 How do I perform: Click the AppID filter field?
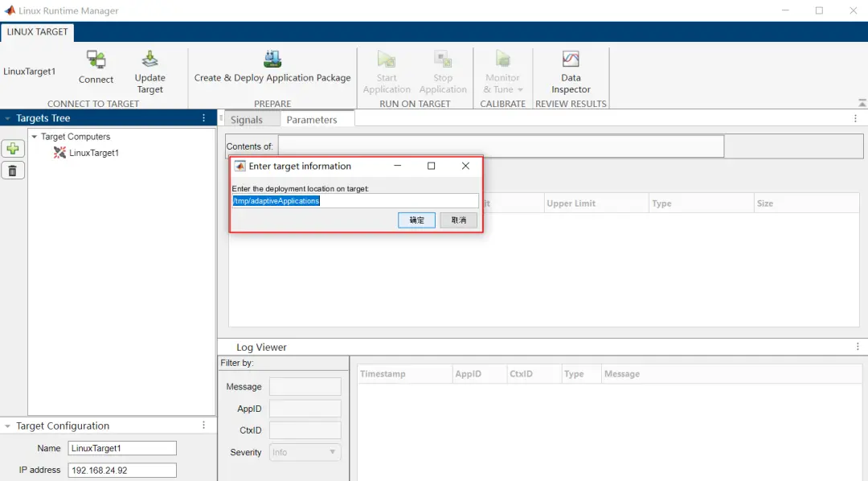click(305, 409)
